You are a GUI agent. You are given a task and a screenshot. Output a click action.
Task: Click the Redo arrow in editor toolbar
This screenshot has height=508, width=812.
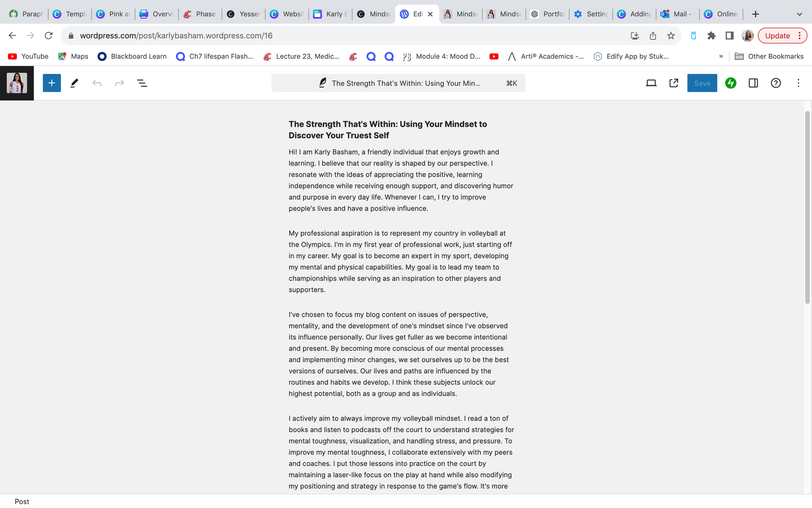[120, 83]
